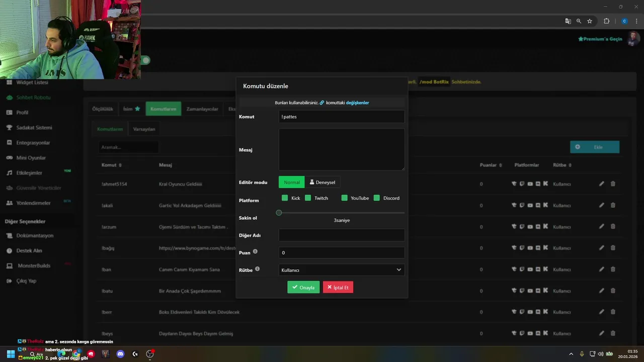Switch to Ölçülülük tab

[103, 109]
